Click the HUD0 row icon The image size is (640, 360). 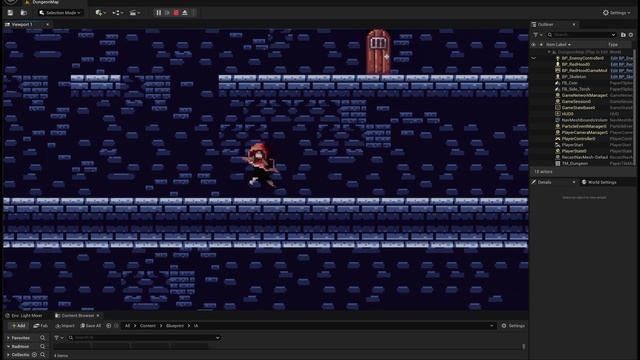[x=558, y=114]
